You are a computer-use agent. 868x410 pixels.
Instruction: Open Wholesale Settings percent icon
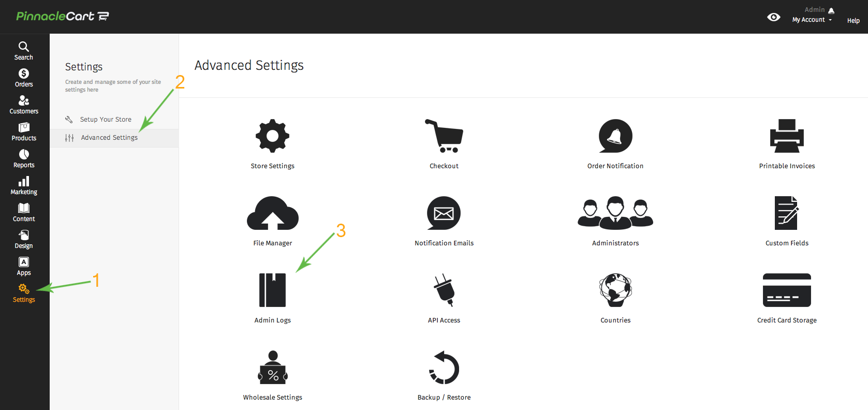[273, 367]
